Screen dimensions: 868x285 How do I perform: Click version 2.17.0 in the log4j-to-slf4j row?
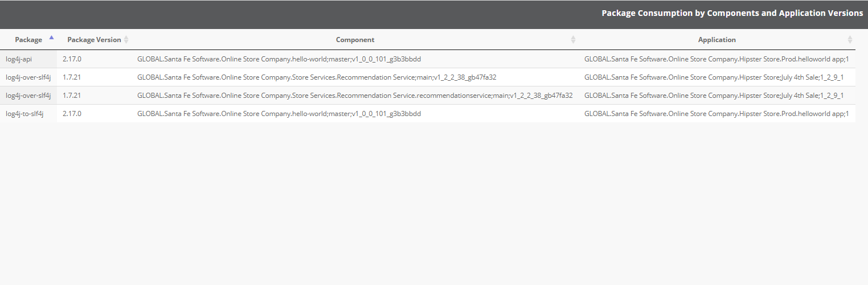(72, 114)
